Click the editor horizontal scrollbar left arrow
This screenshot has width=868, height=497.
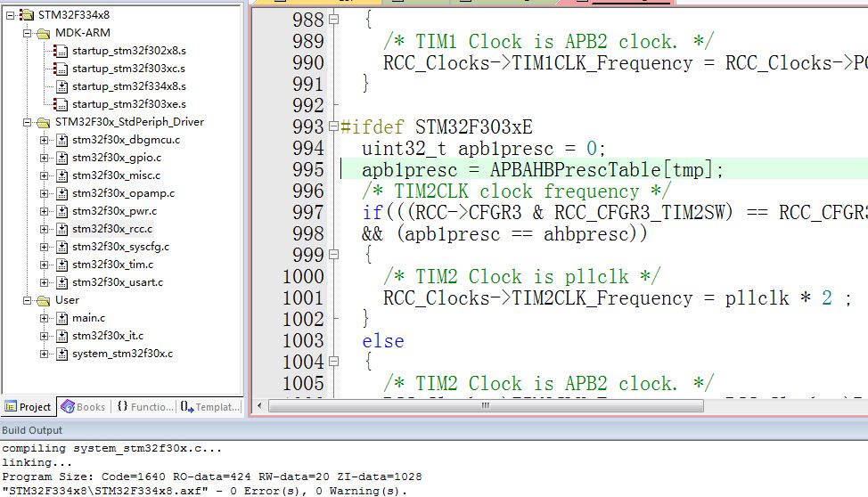click(259, 405)
